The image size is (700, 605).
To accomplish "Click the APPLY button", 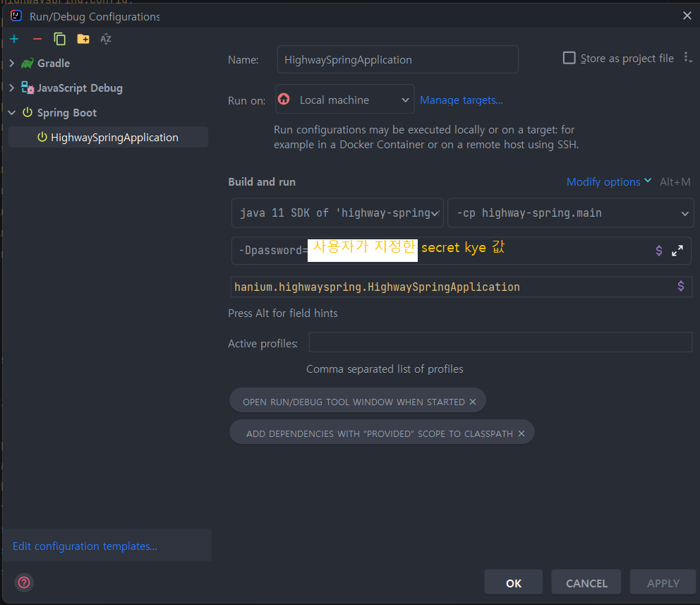I will [x=663, y=582].
